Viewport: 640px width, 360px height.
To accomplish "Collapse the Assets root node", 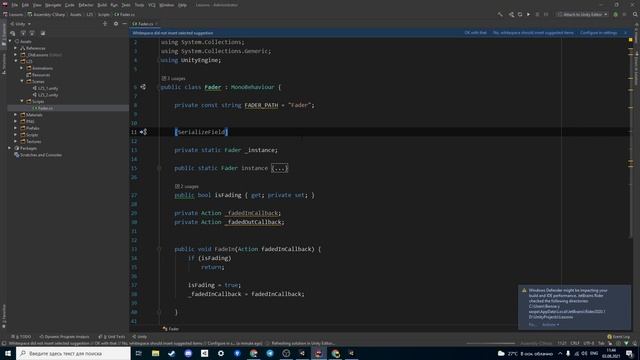I will point(10,41).
